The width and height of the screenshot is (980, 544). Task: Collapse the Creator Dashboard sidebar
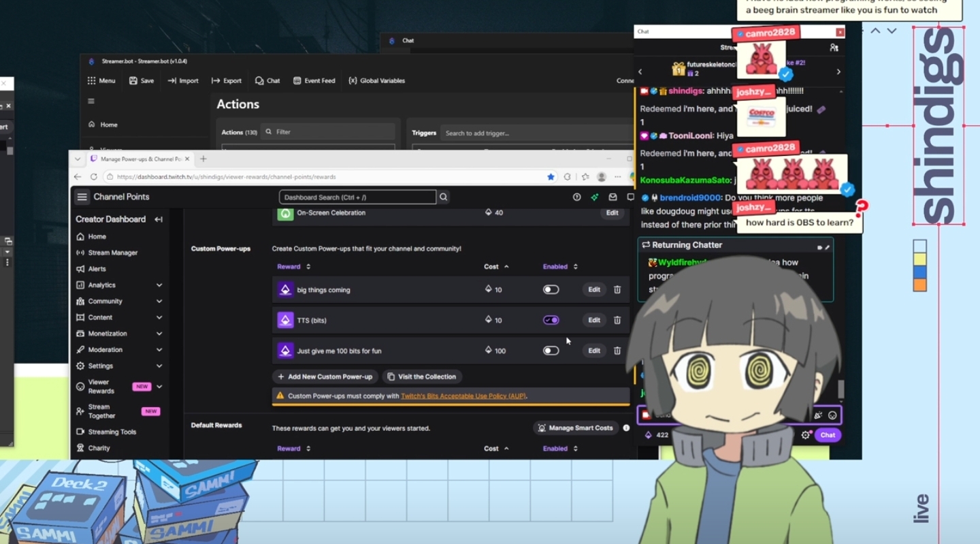[159, 219]
